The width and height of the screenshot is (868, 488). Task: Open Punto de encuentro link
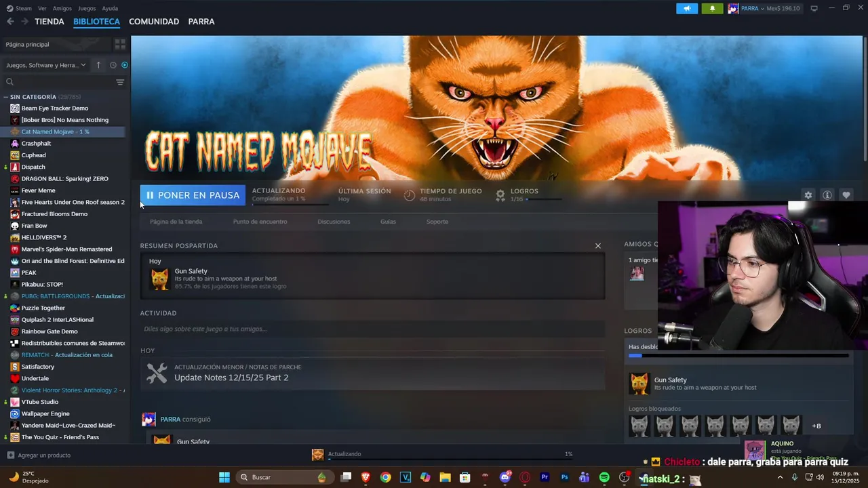click(x=260, y=222)
